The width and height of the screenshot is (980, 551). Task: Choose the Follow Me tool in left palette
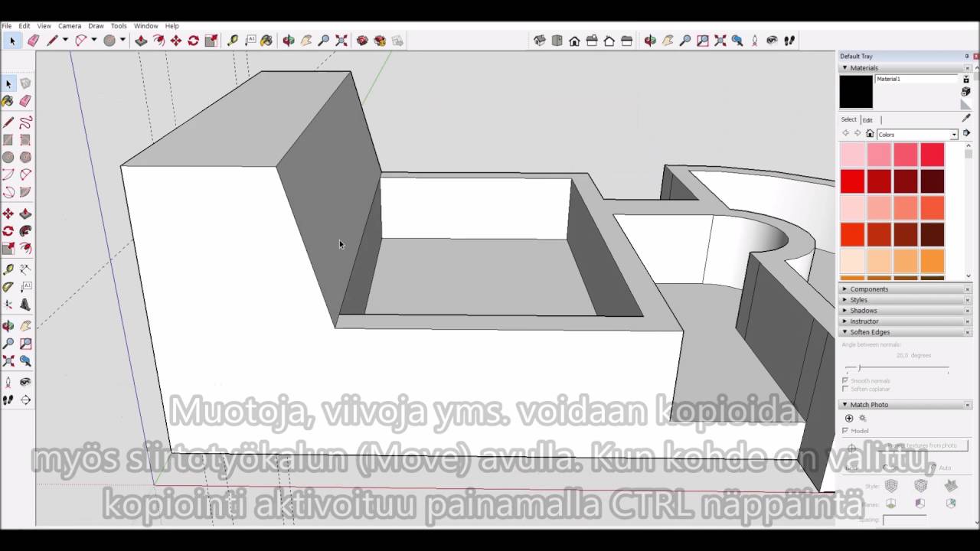point(25,230)
